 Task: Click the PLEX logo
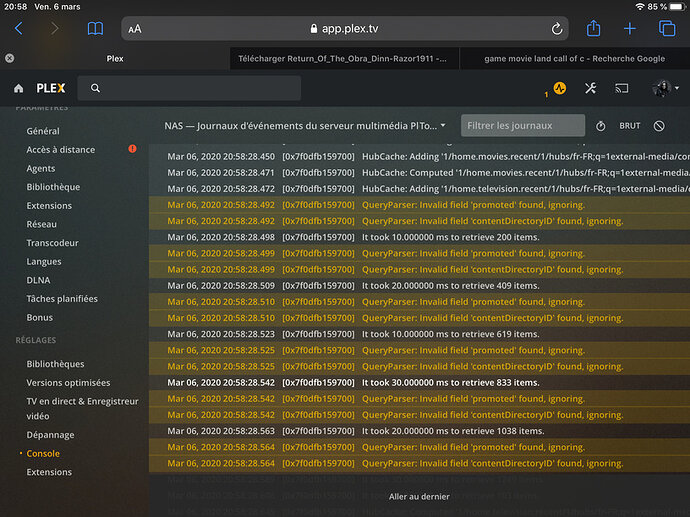click(51, 88)
